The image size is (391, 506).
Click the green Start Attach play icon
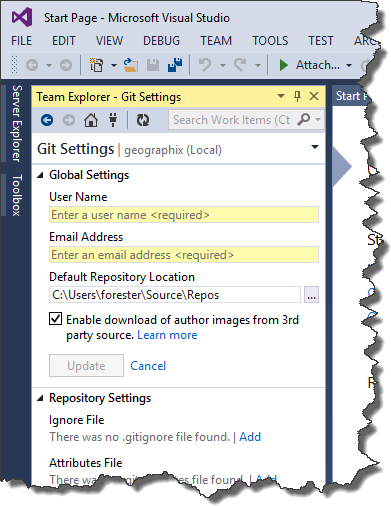[x=283, y=65]
